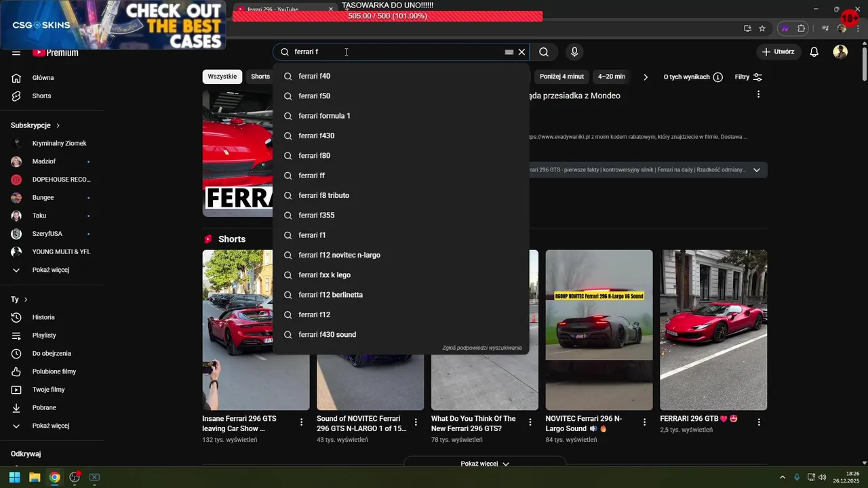Open the 7TV extension icon
Viewport: 868px width, 488px height.
[785, 28]
